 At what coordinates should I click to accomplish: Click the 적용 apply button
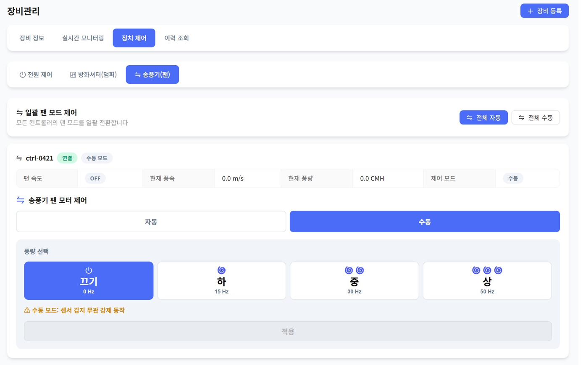tap(288, 331)
